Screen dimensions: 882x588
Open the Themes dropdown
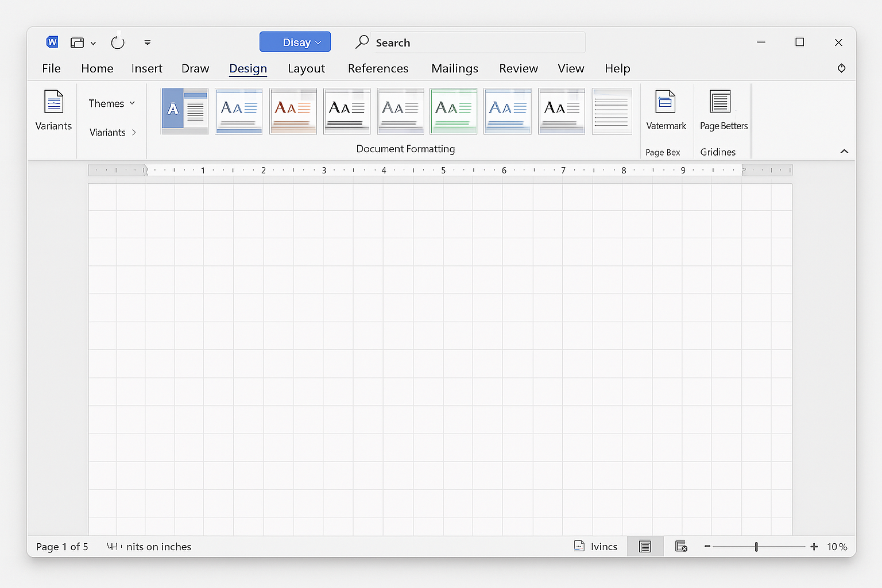tap(111, 103)
